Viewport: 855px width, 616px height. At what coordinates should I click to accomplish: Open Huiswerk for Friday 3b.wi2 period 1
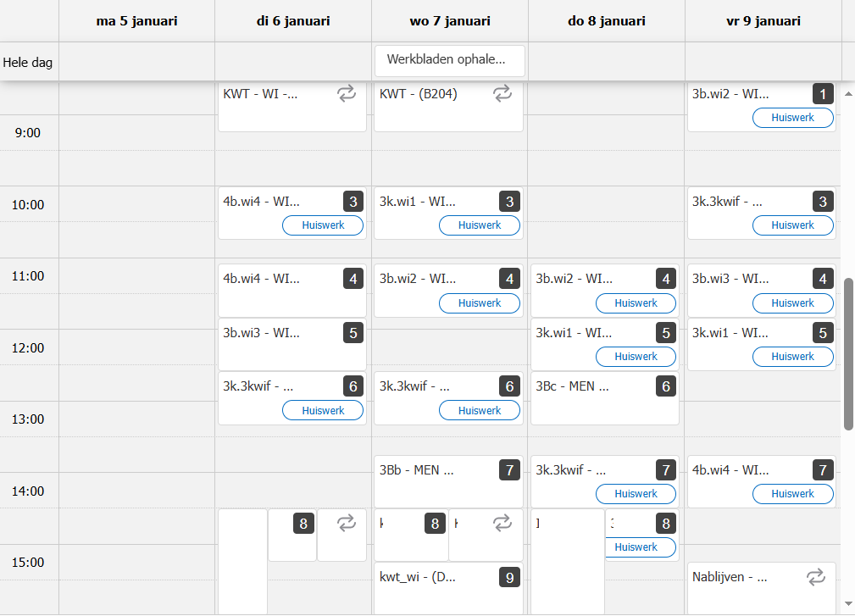792,118
